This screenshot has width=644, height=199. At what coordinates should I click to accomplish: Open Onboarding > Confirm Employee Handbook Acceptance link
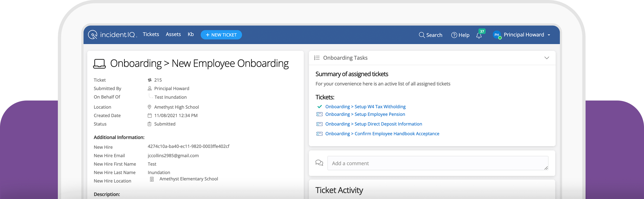[x=382, y=134]
